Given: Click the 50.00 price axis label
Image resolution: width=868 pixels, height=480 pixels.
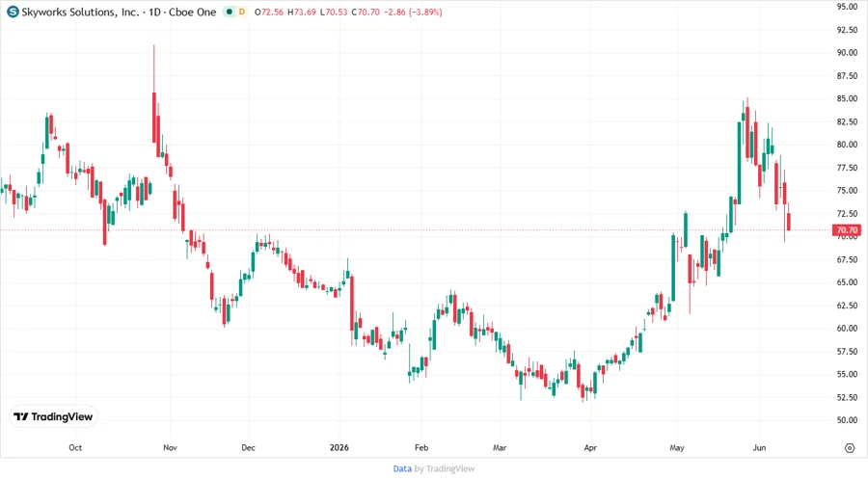Looking at the screenshot, I should [847, 419].
